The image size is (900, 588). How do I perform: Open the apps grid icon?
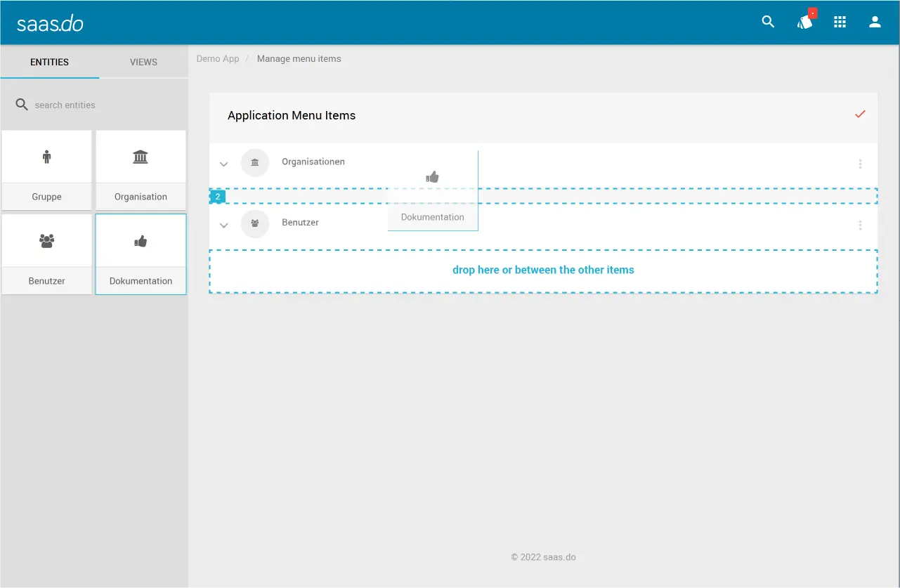pyautogui.click(x=840, y=22)
